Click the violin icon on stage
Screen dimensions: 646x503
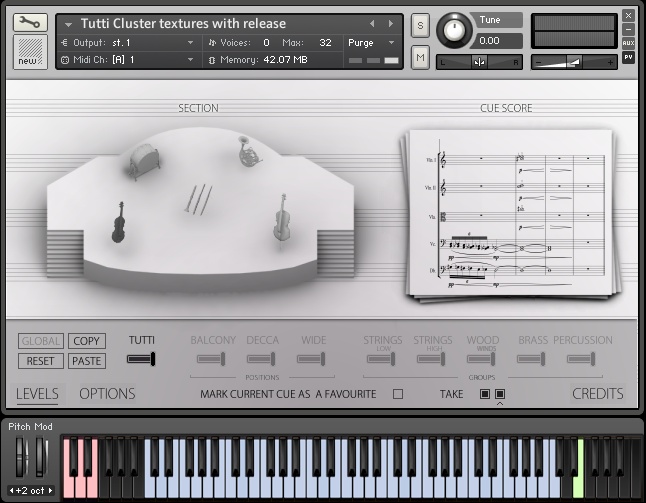[283, 218]
